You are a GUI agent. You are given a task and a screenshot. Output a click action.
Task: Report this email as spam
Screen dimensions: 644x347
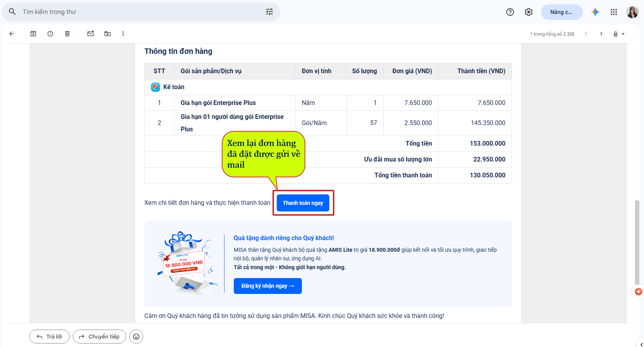(50, 34)
